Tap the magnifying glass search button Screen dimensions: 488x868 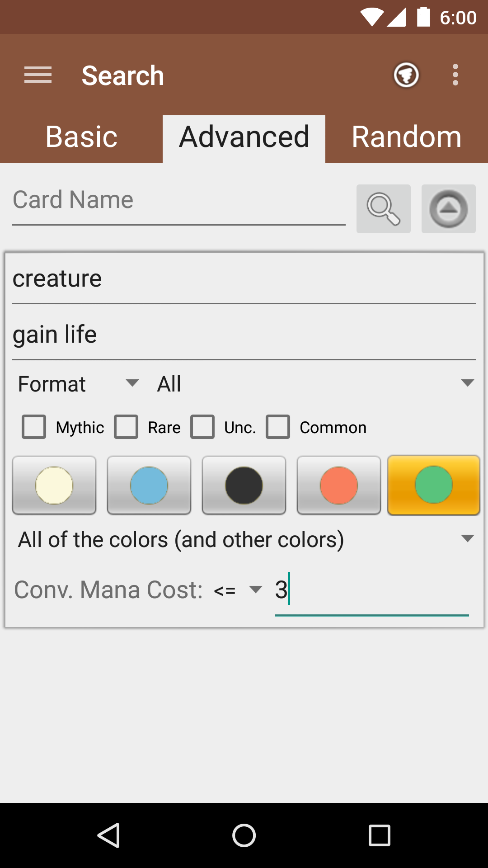click(384, 209)
